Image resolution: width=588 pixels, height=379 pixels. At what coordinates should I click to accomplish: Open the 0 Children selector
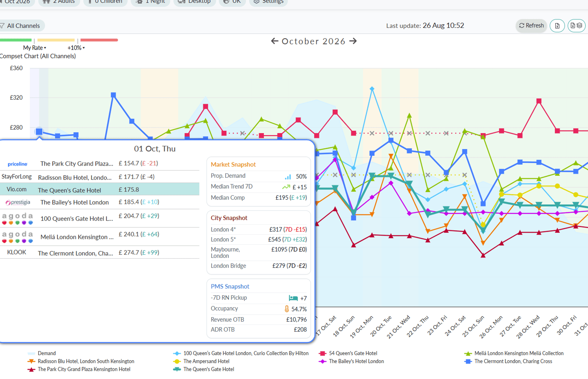105,1
